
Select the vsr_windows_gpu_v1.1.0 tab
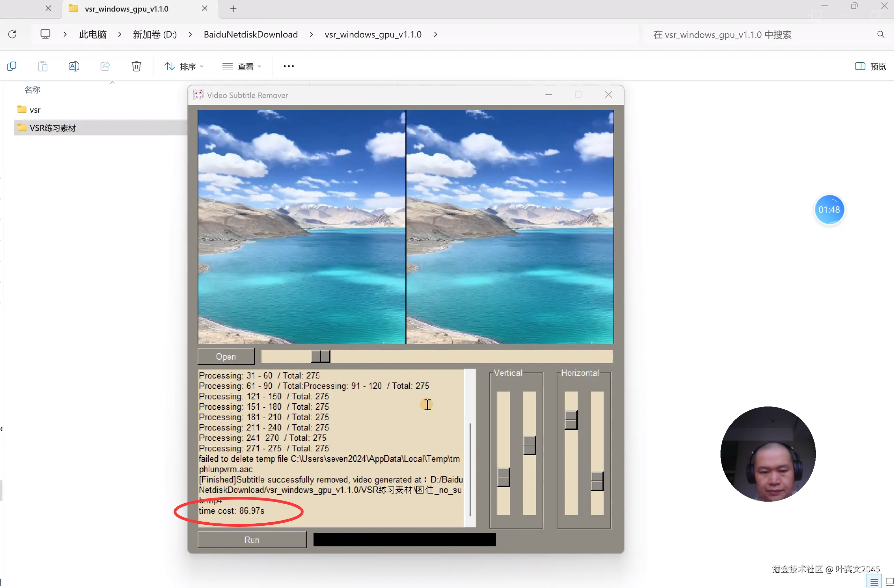coord(127,9)
